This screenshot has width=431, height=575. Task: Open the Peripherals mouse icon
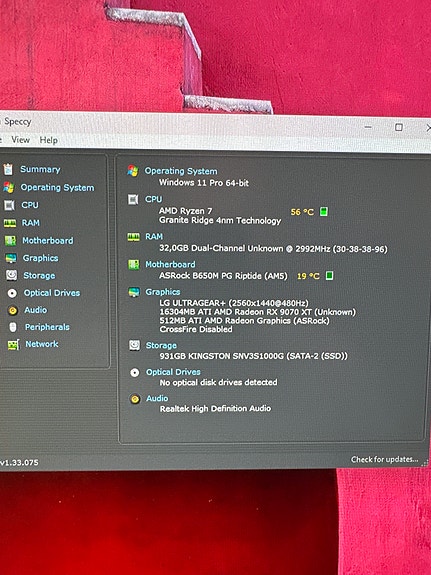coord(13,327)
